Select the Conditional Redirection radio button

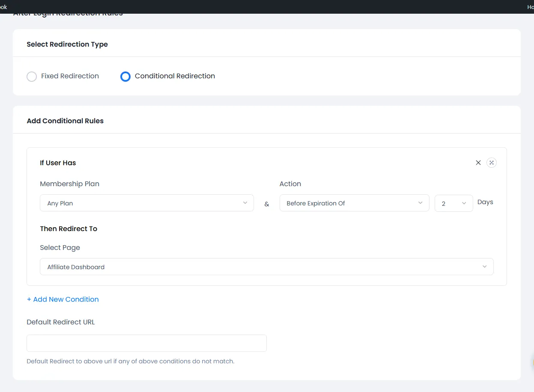[x=125, y=77]
